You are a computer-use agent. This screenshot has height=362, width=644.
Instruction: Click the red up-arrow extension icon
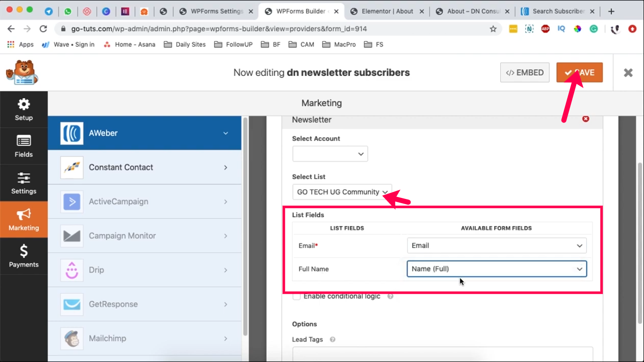pyautogui.click(x=633, y=29)
